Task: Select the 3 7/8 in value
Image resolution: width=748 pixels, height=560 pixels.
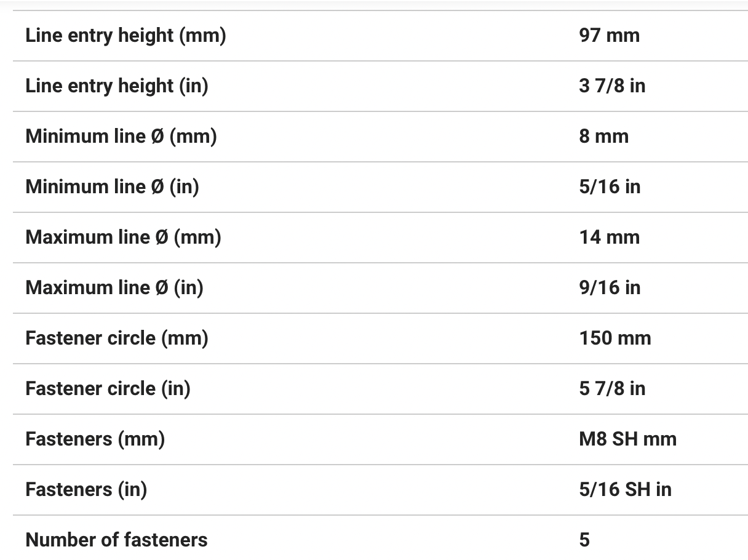Action: click(612, 86)
